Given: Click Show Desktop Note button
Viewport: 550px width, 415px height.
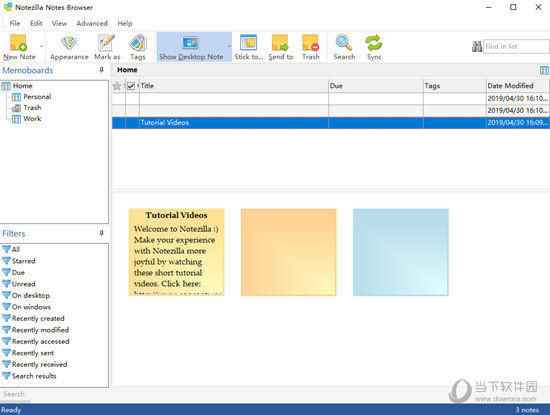Looking at the screenshot, I should (191, 47).
